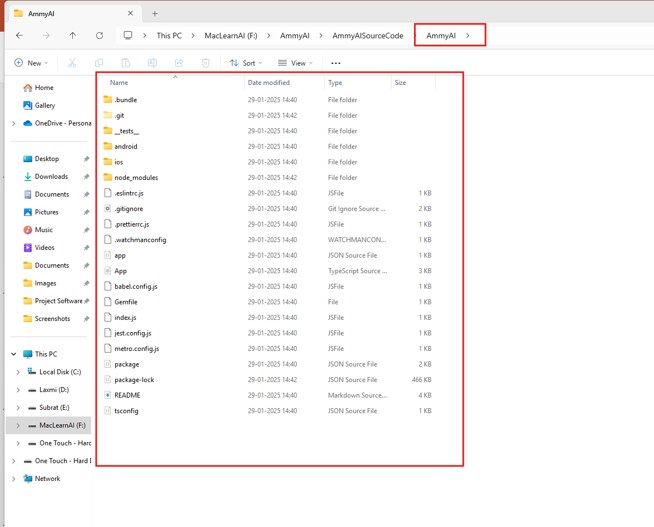
Task: Expand the Local Disk (C:) tree node
Action: tap(18, 372)
